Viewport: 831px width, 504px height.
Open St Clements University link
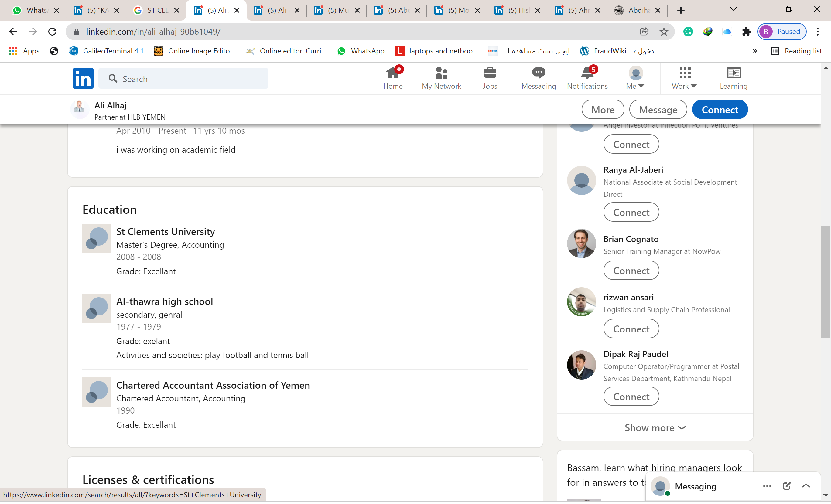pos(165,232)
